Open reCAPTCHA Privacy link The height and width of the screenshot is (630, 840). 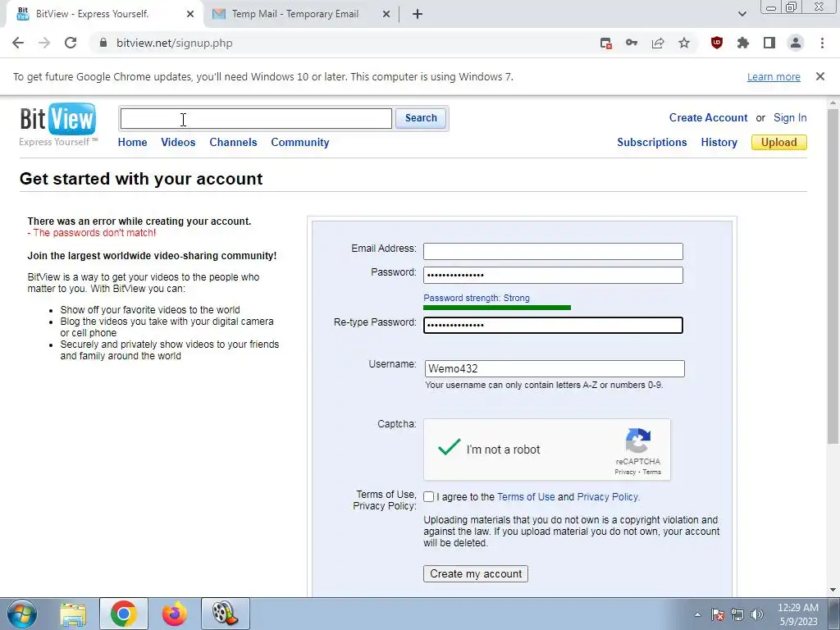625,472
